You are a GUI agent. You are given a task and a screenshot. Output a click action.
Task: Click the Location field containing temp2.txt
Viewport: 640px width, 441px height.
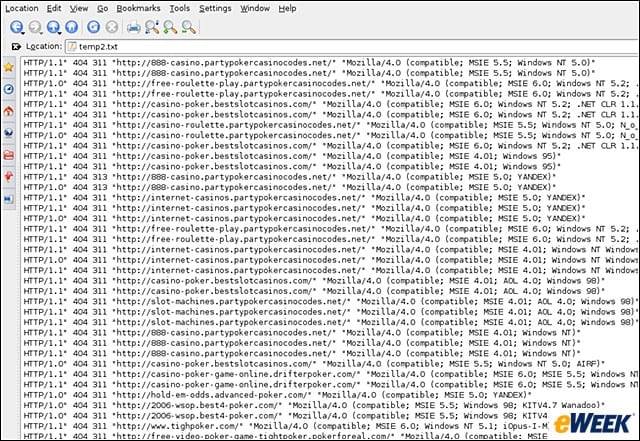pyautogui.click(x=353, y=47)
